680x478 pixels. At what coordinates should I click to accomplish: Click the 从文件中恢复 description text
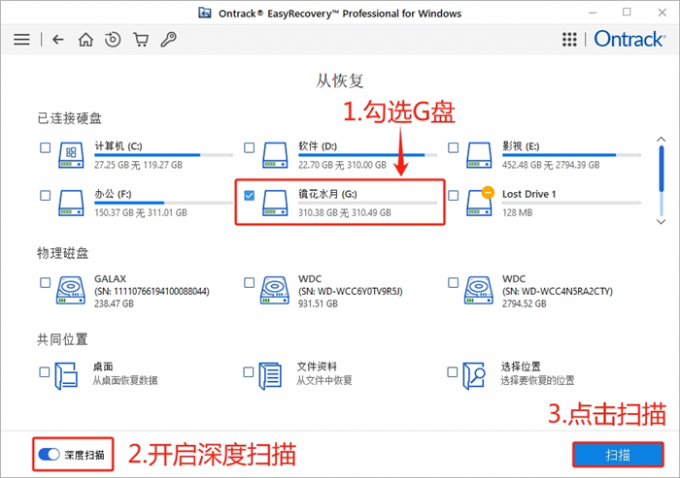click(324, 380)
